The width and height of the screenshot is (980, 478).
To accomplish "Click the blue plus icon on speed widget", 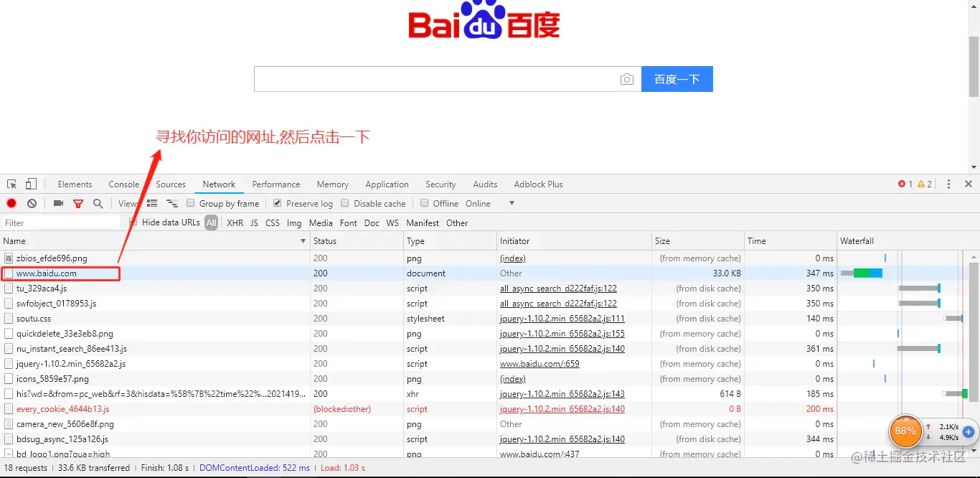I will [x=969, y=432].
